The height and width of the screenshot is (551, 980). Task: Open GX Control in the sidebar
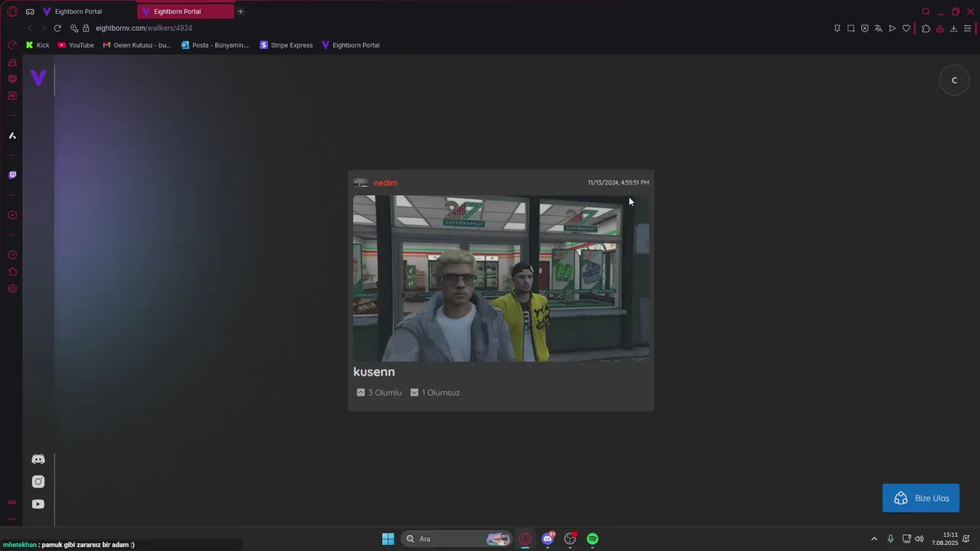click(x=12, y=45)
